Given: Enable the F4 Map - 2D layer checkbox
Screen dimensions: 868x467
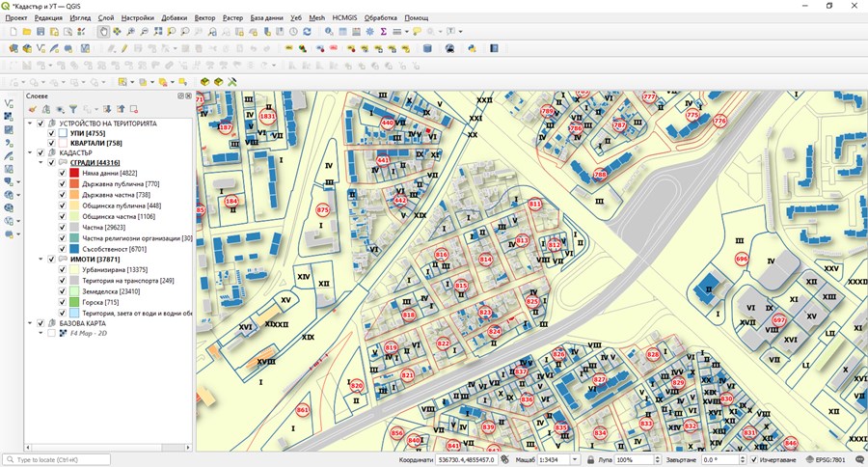Looking at the screenshot, I should pyautogui.click(x=52, y=334).
